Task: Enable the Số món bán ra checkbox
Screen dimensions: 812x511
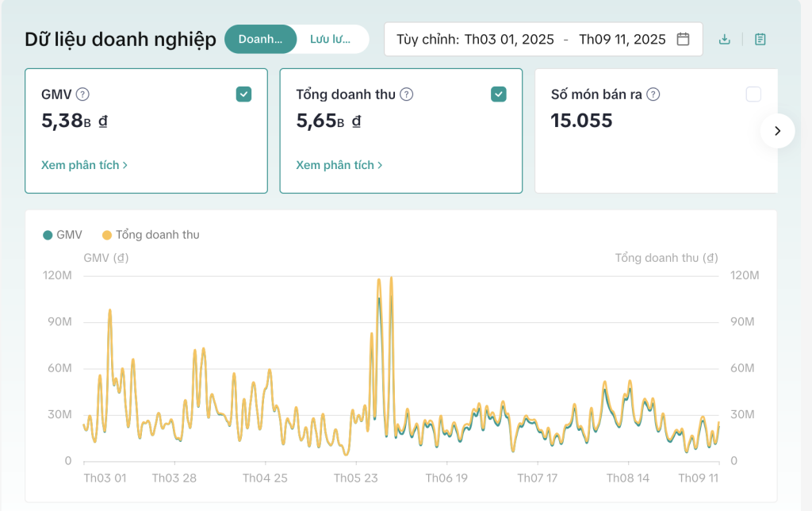Action: pyautogui.click(x=753, y=94)
